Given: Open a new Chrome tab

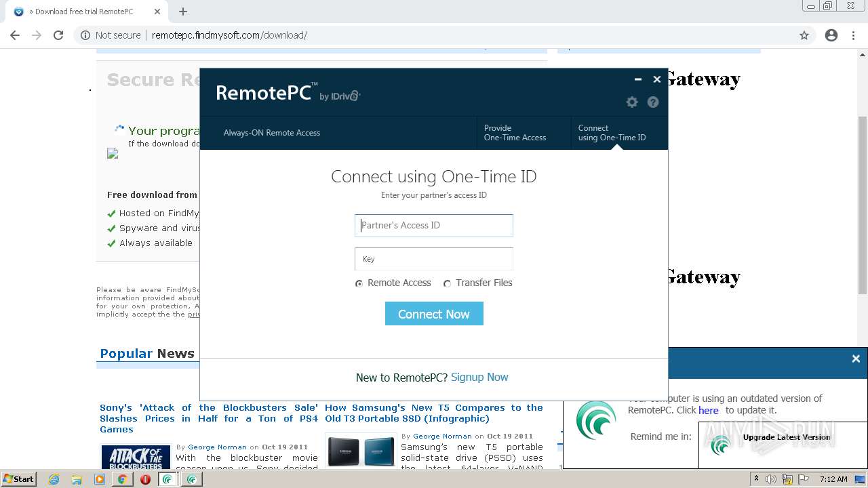Looking at the screenshot, I should tap(183, 12).
